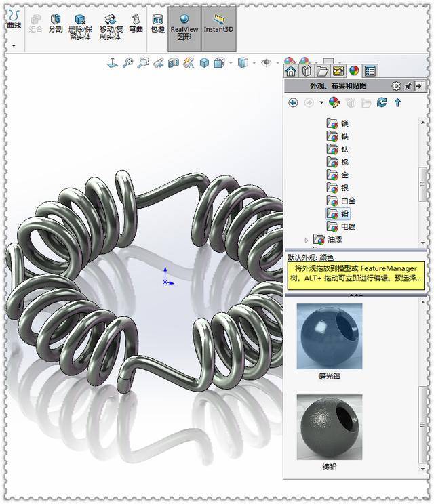434x504 pixels.
Task: Toggle the Instant3D button
Action: (x=218, y=28)
